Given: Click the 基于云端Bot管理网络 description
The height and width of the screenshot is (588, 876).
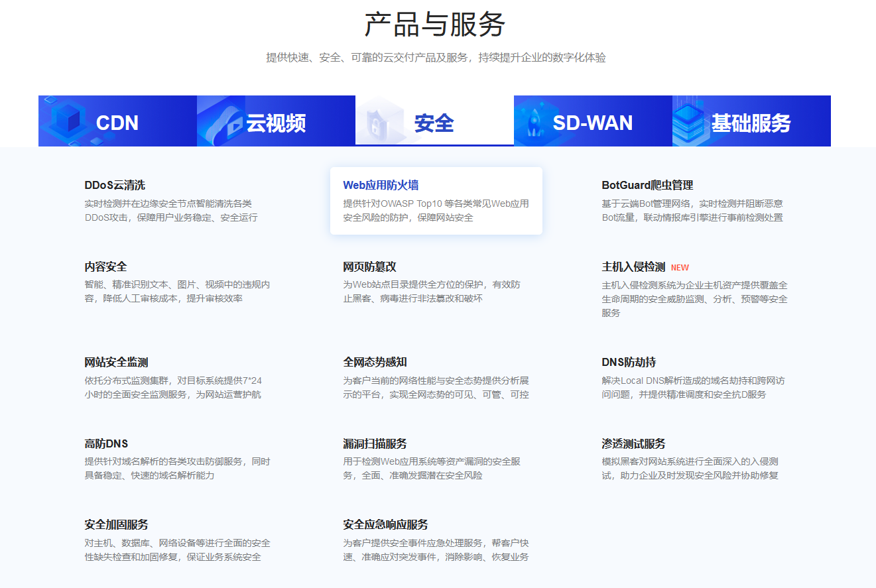Looking at the screenshot, I should 692,210.
